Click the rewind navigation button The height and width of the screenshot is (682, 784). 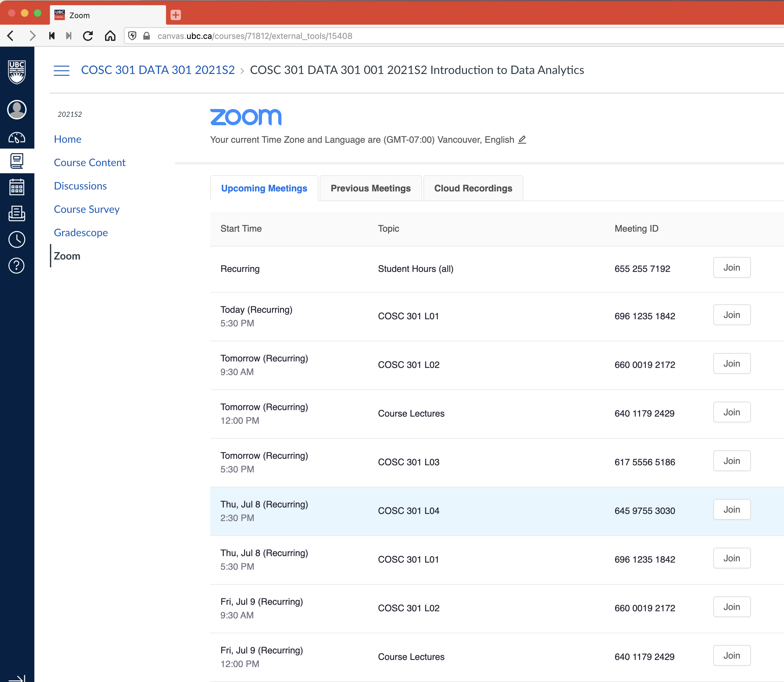[x=52, y=36]
